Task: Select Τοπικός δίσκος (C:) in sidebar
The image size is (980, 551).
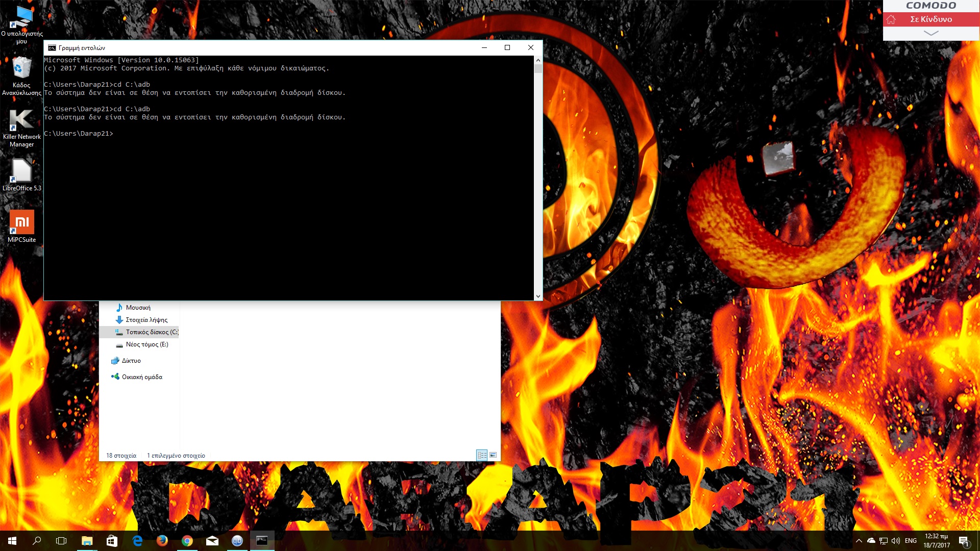Action: (152, 332)
